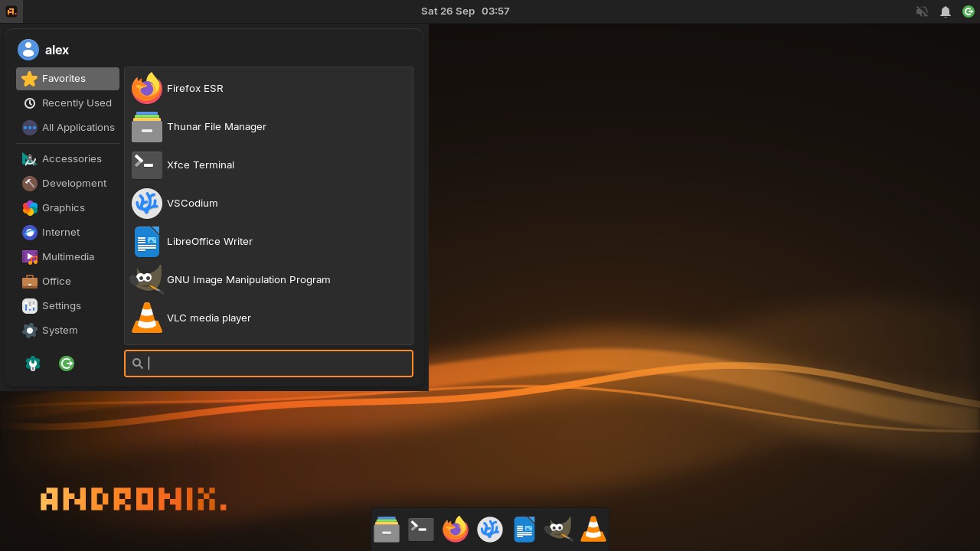Screen dimensions: 980x551
Task: Open LibreOffice Writer in menu list
Action: [x=268, y=241]
